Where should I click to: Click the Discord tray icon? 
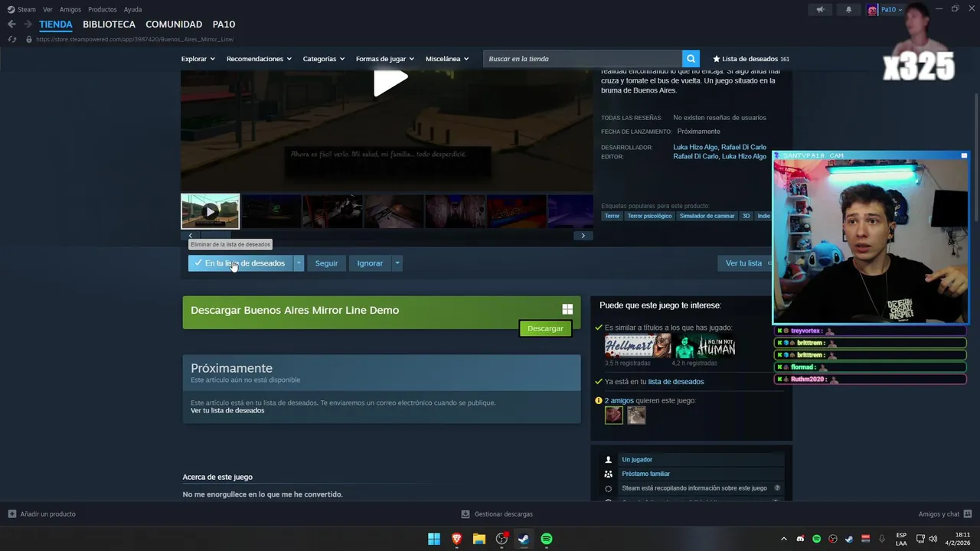pyautogui.click(x=800, y=539)
